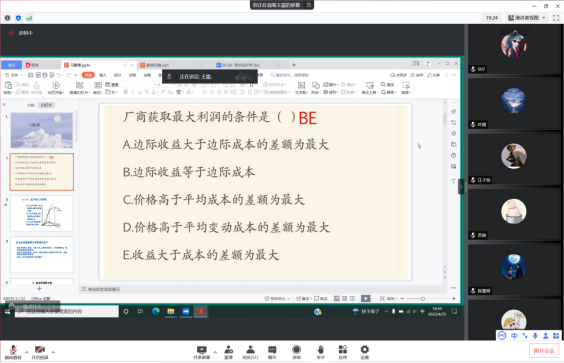Toggle fullscreen icon at top right
This screenshot has height=363, width=564.
pyautogui.click(x=556, y=18)
